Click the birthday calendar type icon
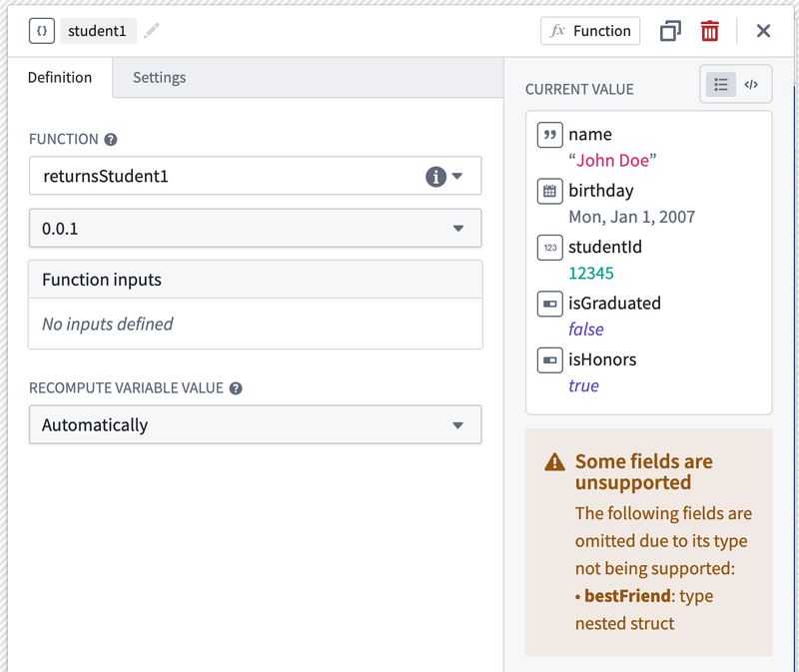Viewport: 799px width, 672px height. [550, 191]
